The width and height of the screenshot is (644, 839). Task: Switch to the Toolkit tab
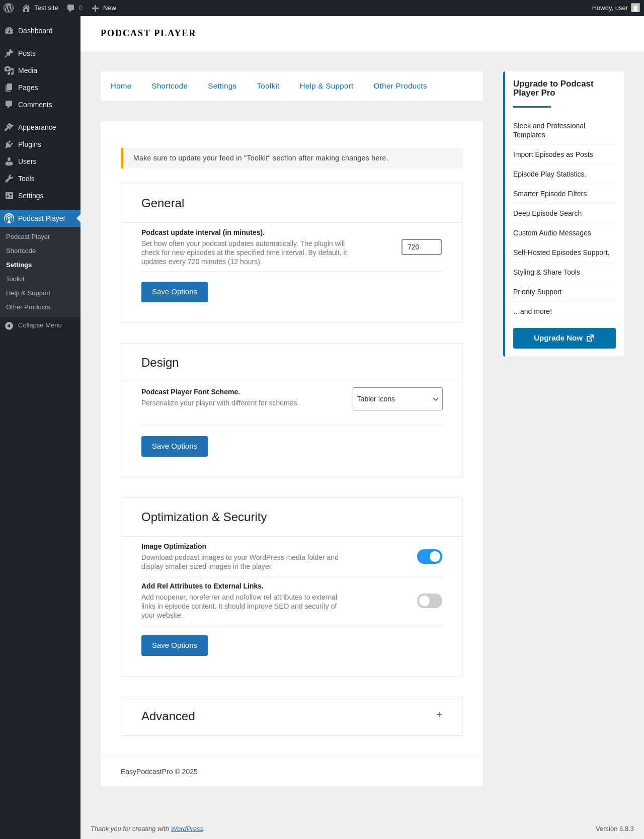(x=268, y=86)
